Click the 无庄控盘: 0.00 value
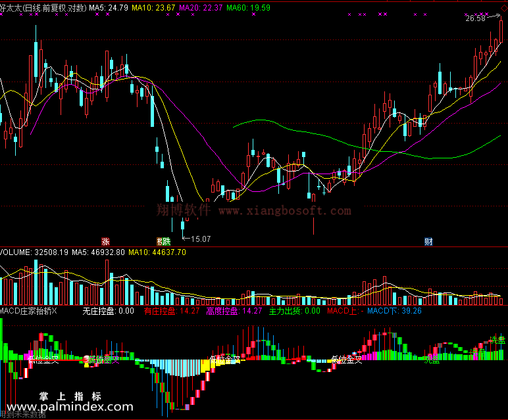This screenshot has height=420, width=508. (108, 311)
